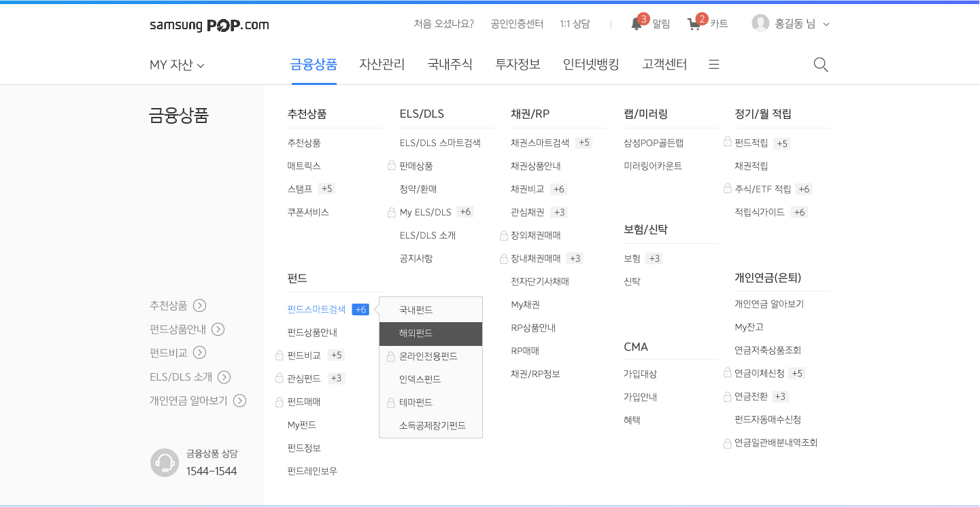Expand +6 badge next to 채권비교
The width and height of the screenshot is (980, 507).
[x=558, y=189]
